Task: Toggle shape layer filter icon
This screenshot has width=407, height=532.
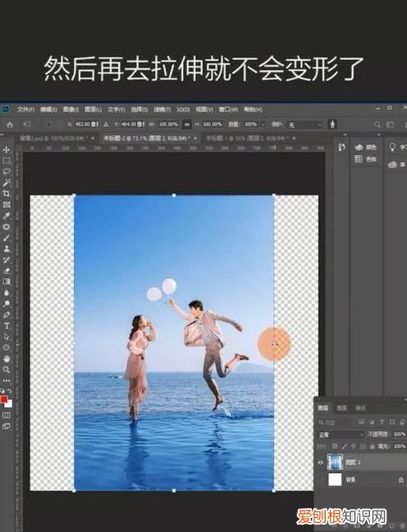Action: (392, 422)
